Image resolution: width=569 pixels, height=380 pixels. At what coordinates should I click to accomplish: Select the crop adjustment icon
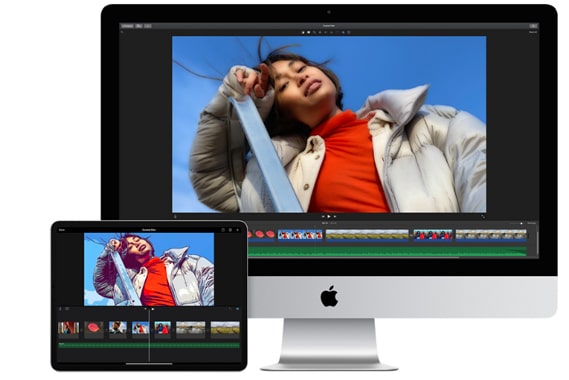click(320, 32)
